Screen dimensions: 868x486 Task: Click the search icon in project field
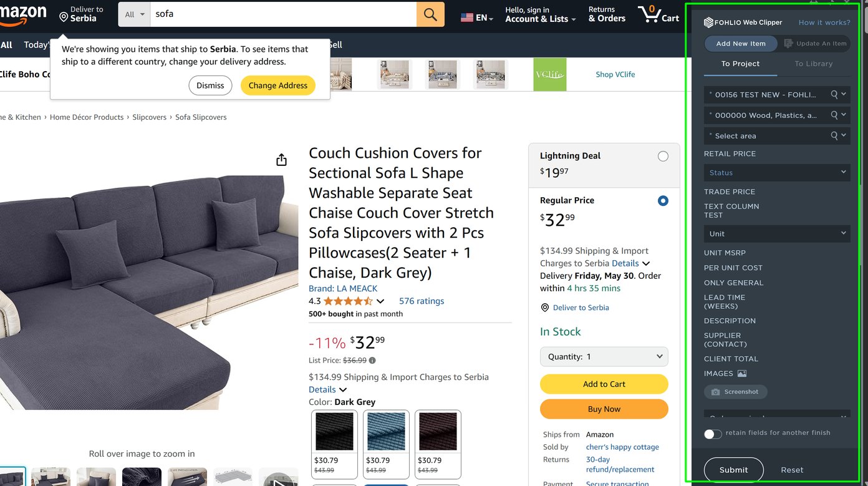[x=834, y=94]
